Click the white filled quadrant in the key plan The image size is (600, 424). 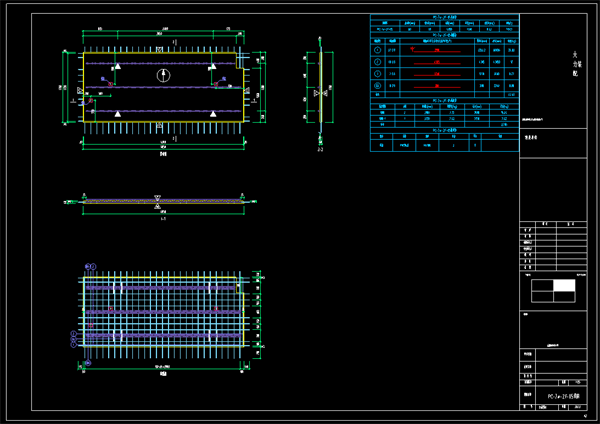564,285
